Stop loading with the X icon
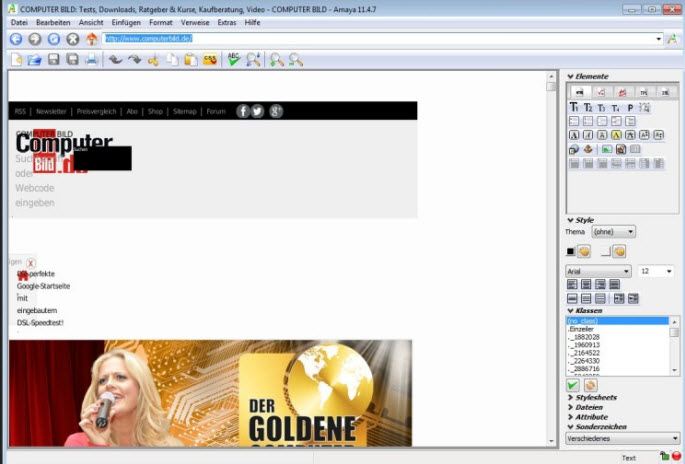Screen dimensions: 685x464 73,39
